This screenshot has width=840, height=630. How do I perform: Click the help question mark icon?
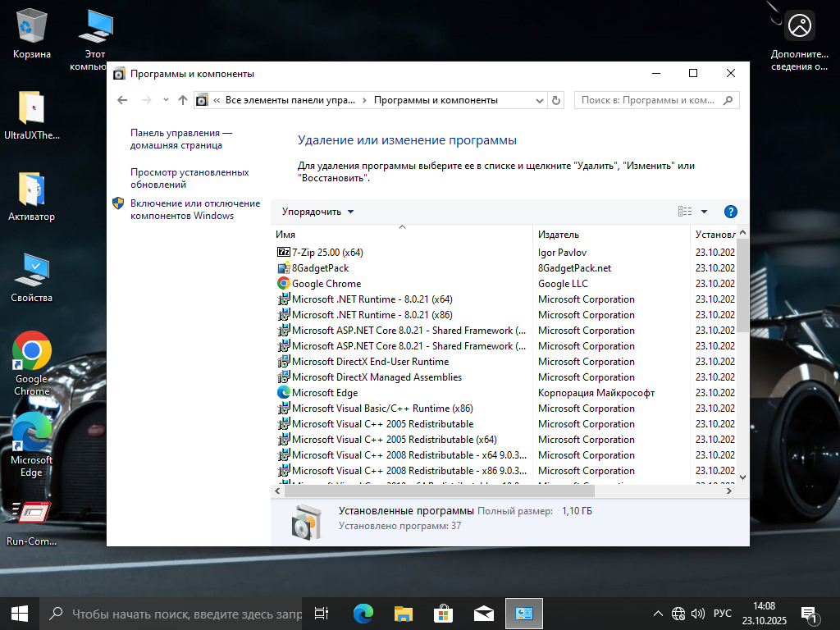(x=731, y=212)
